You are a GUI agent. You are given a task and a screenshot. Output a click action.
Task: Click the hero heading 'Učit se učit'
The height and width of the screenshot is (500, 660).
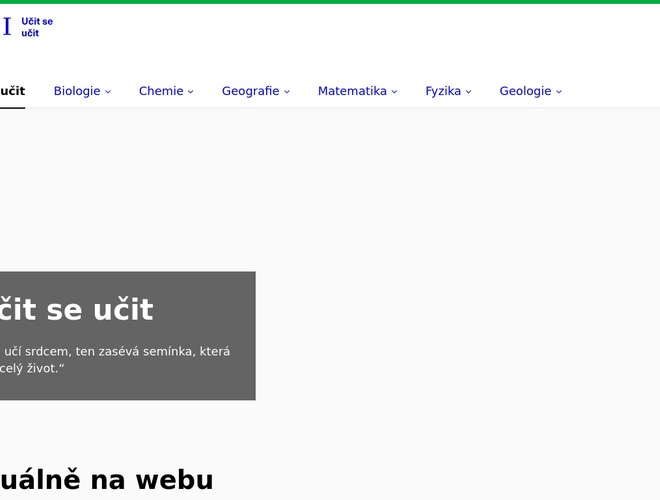[x=76, y=310]
